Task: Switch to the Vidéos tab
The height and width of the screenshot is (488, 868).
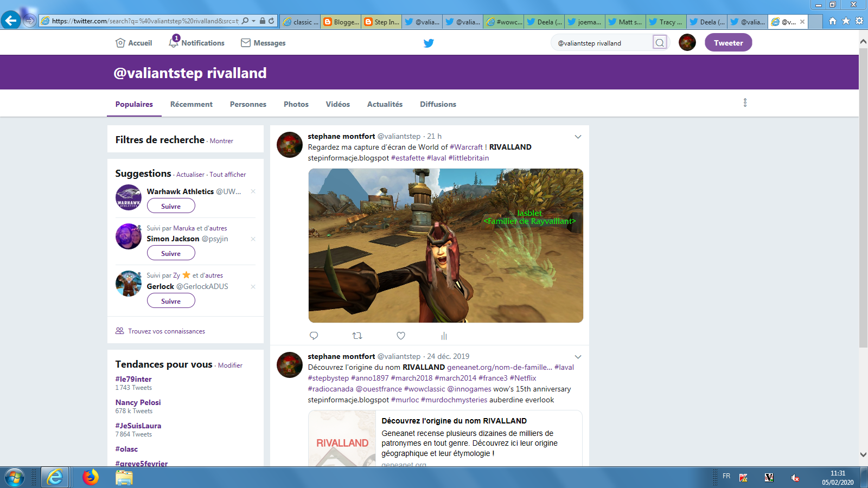Action: 338,104
